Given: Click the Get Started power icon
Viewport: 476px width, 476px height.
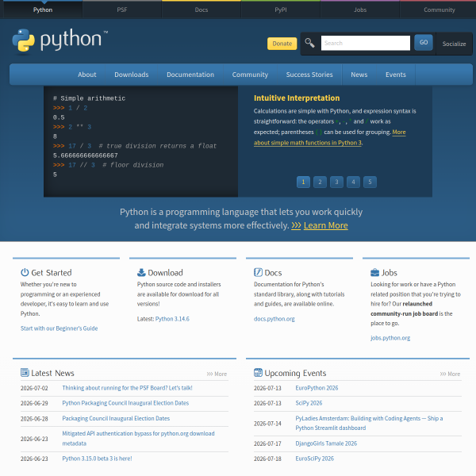Looking at the screenshot, I should (25, 272).
